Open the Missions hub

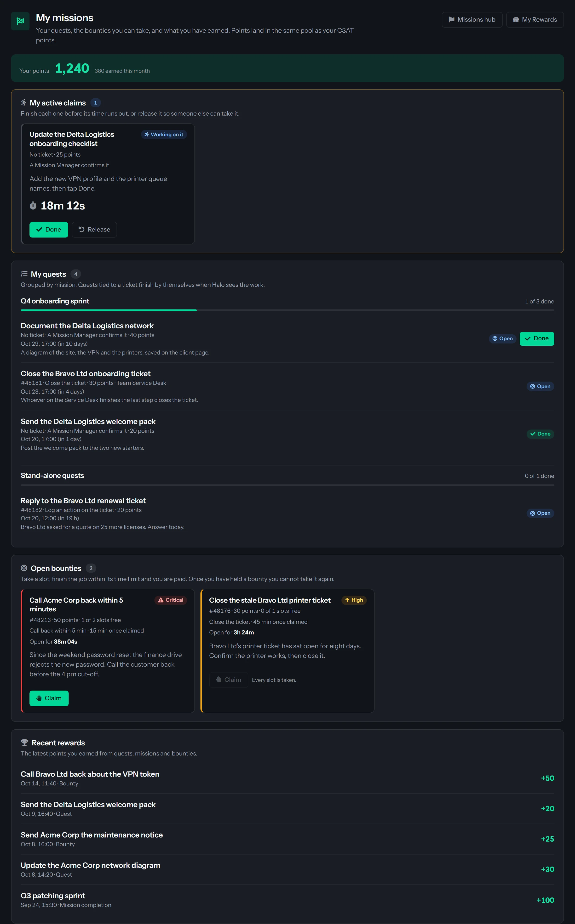pos(472,20)
